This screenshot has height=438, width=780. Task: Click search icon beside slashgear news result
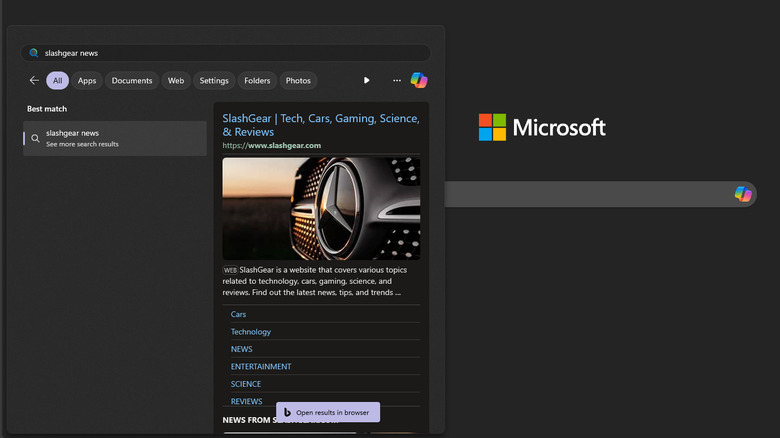point(35,139)
